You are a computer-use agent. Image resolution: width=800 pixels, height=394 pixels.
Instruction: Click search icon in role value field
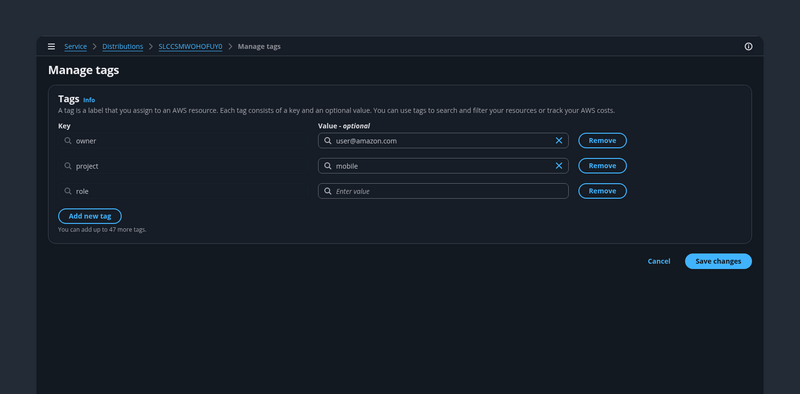pyautogui.click(x=328, y=191)
